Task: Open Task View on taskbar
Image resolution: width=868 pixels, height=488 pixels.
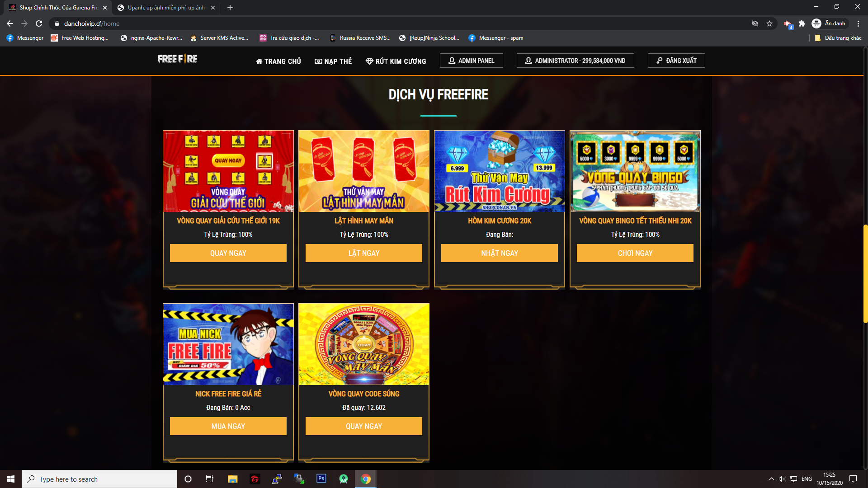Action: tap(210, 479)
